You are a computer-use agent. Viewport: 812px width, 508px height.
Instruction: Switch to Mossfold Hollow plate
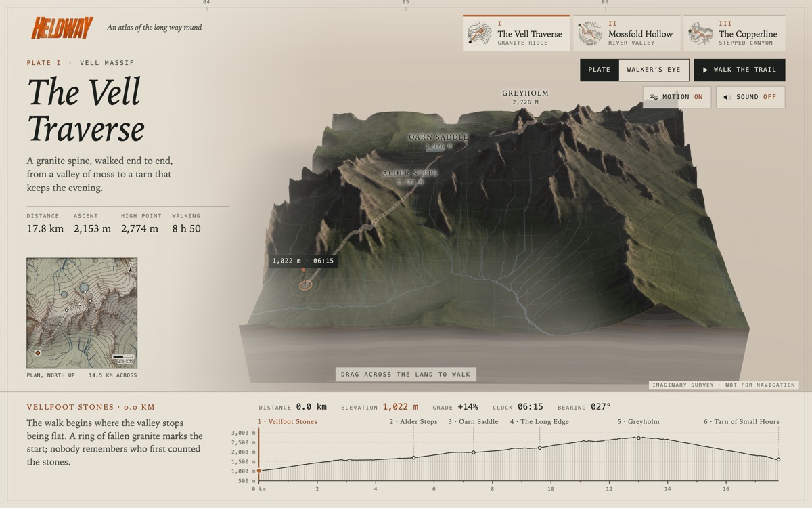[627, 33]
